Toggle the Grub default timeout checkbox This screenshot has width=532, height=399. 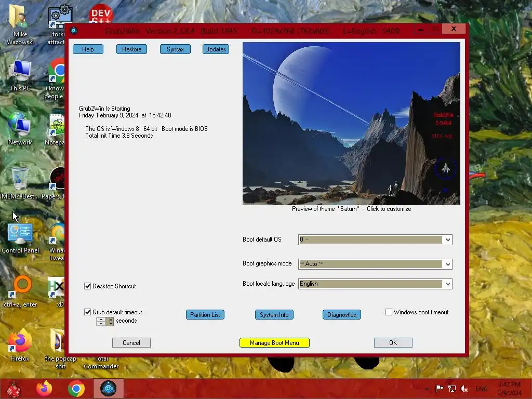click(x=87, y=312)
